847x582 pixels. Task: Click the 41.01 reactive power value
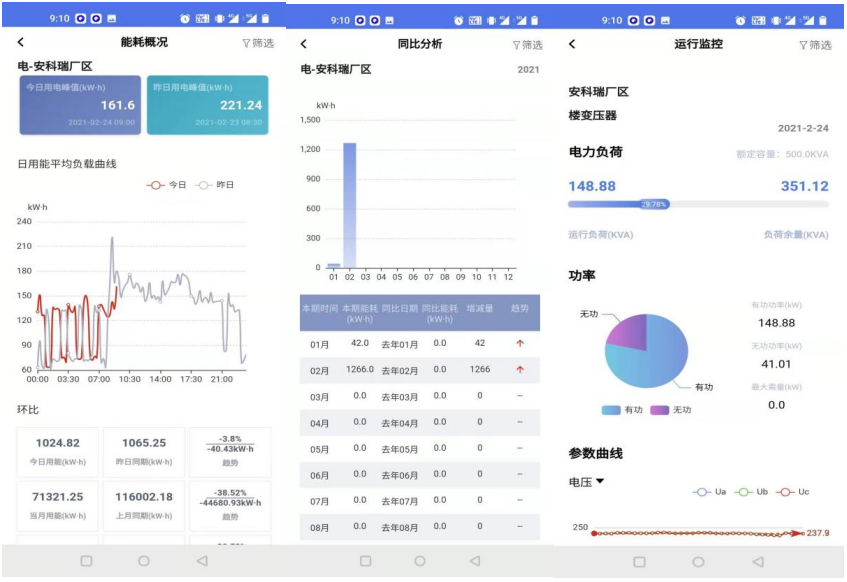pyautogui.click(x=776, y=364)
